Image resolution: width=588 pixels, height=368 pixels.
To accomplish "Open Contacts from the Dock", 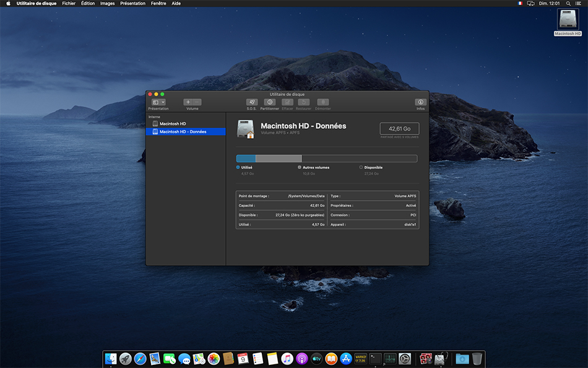I will [228, 359].
